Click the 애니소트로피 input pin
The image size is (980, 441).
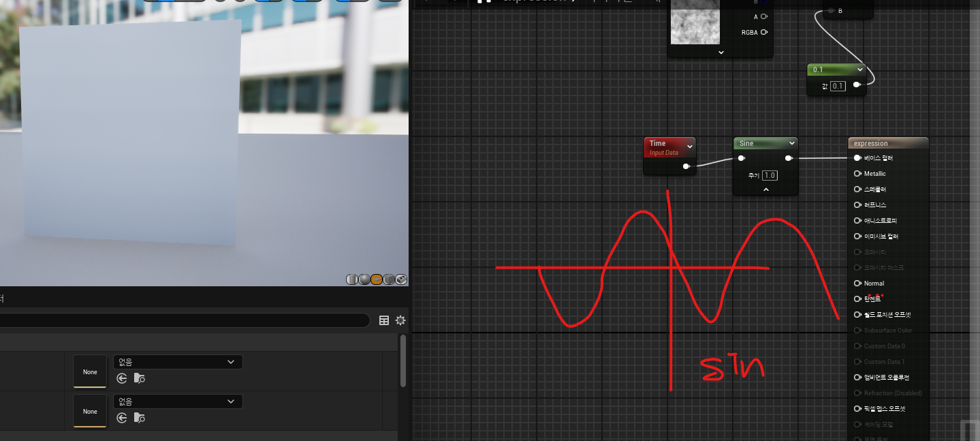tap(857, 221)
